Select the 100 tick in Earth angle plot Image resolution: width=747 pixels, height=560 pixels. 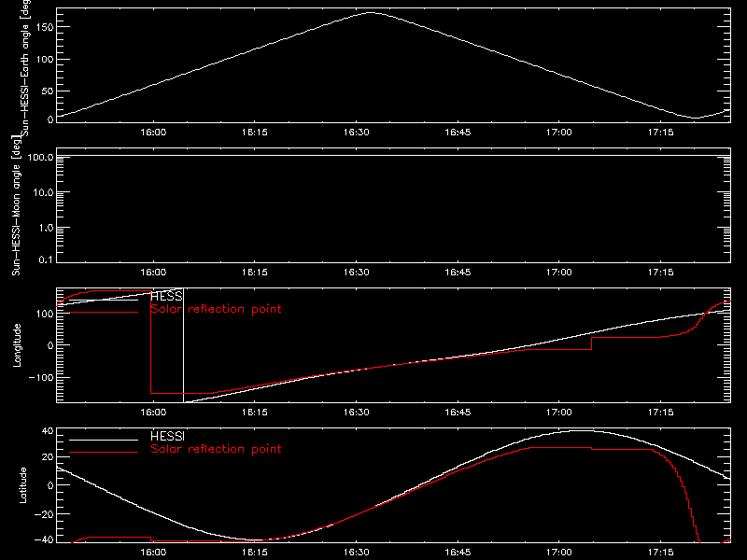(x=44, y=60)
